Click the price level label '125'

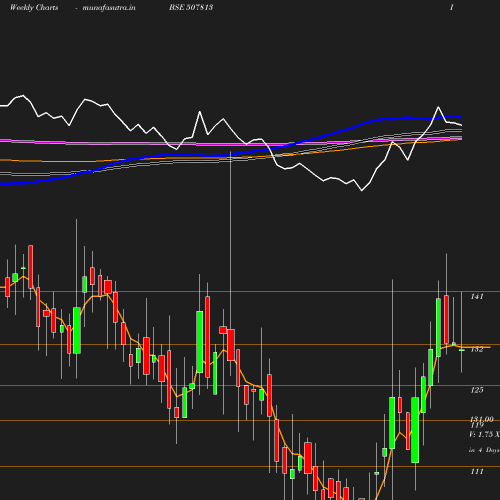click(477, 390)
